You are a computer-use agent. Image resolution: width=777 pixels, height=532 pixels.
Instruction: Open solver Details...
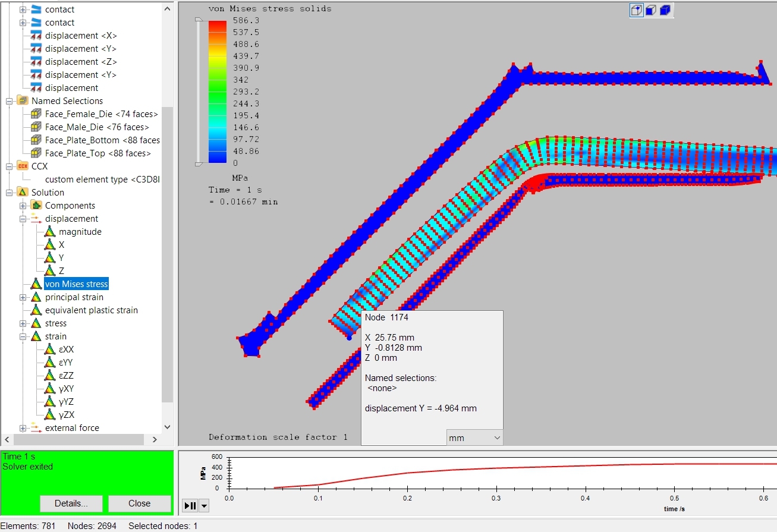(x=71, y=503)
